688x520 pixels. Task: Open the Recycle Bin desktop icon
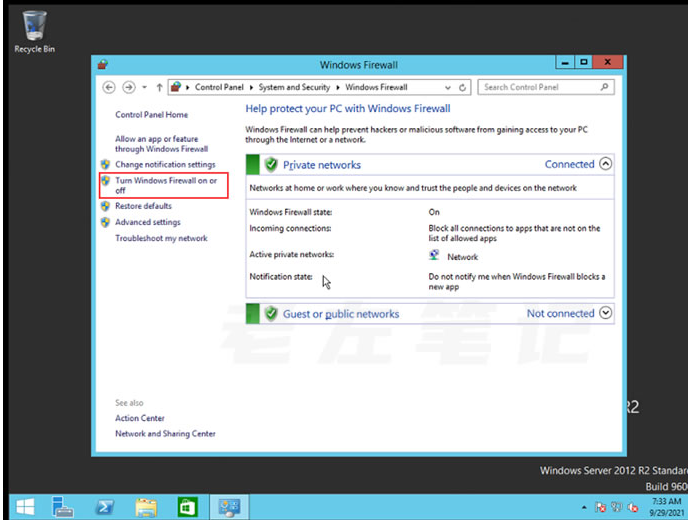tap(34, 30)
